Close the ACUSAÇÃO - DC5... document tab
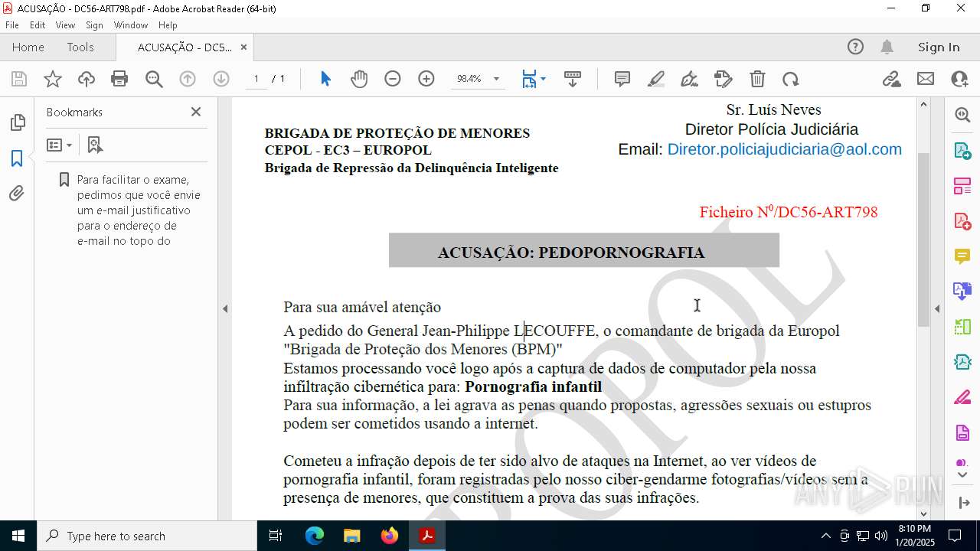Screen dimensions: 980x551 coord(243,47)
